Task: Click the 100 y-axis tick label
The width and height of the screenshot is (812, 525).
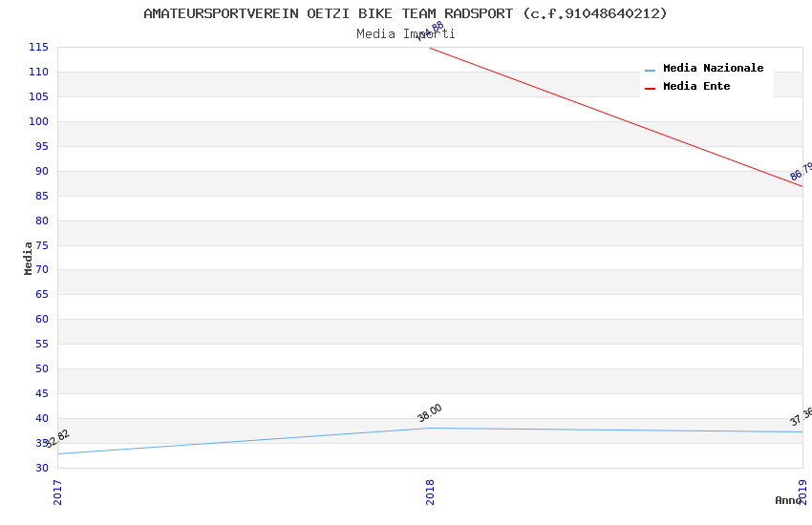Action: pyautogui.click(x=39, y=121)
